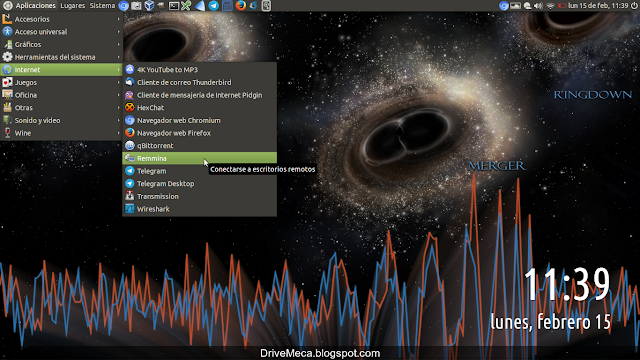Open the volume control in the tray

click(x=538, y=6)
